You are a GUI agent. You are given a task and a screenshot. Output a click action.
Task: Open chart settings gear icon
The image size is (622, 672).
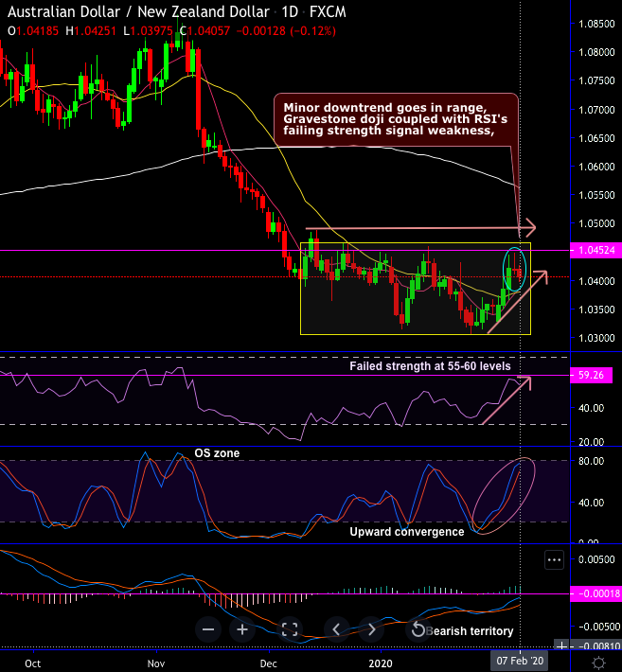tap(599, 663)
